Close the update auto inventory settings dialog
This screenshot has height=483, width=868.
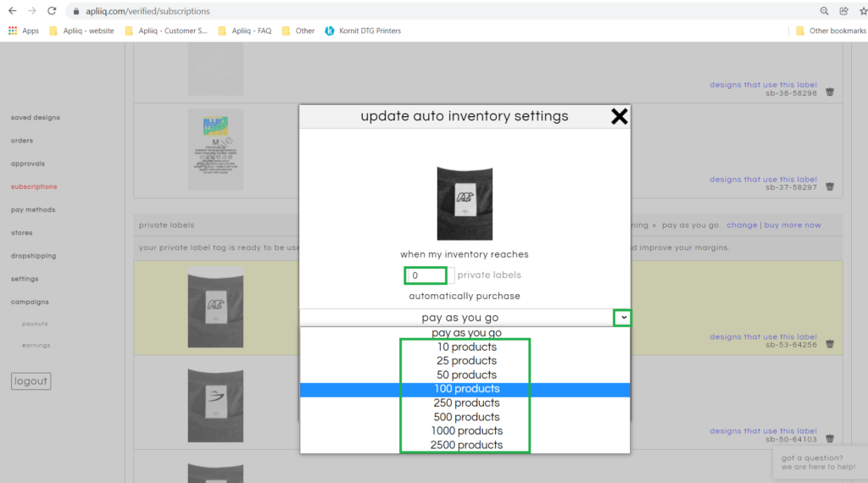pos(619,116)
